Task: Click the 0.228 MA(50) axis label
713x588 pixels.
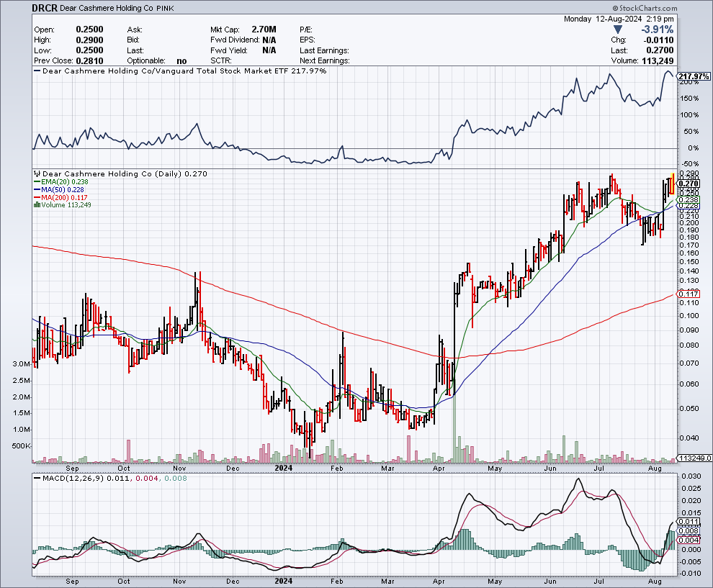Action: (x=689, y=206)
